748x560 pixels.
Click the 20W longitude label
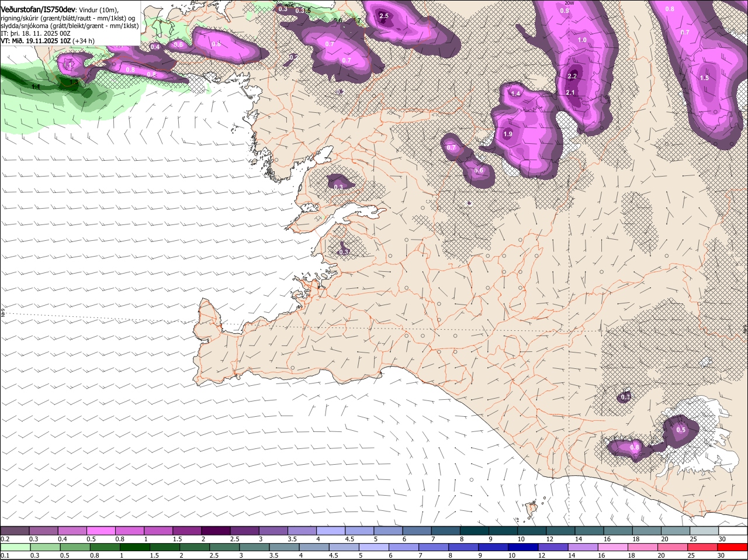569,3
